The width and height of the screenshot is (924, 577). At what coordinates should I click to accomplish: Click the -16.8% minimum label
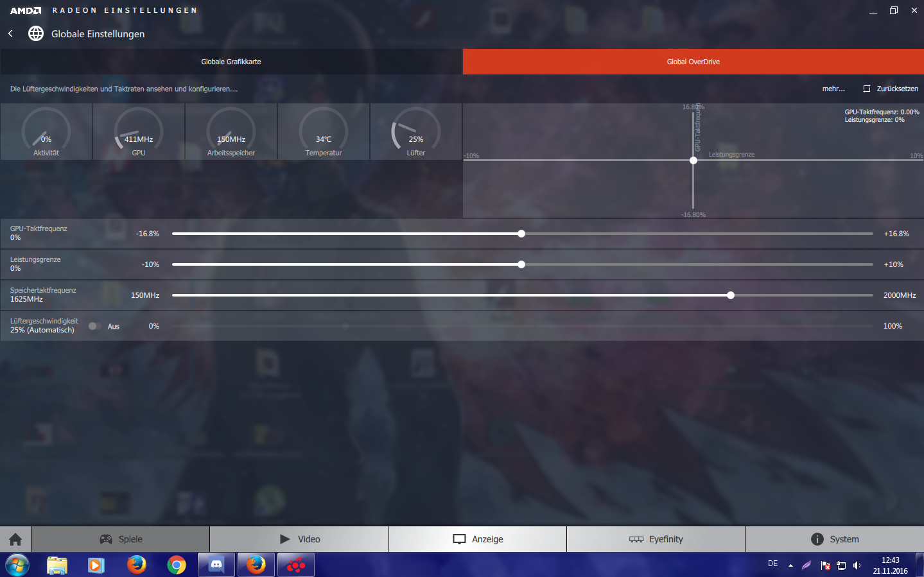[x=148, y=234]
